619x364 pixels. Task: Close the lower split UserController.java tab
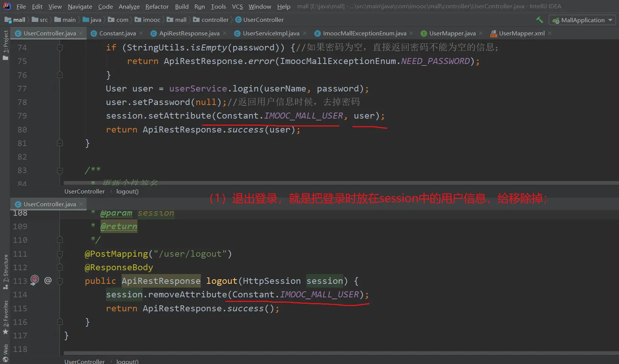[x=81, y=204]
